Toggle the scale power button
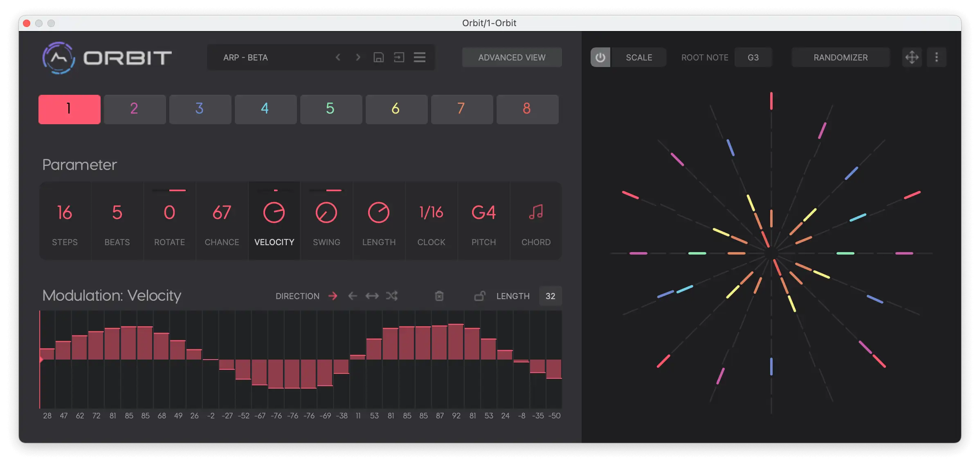The width and height of the screenshot is (980, 465). [600, 58]
